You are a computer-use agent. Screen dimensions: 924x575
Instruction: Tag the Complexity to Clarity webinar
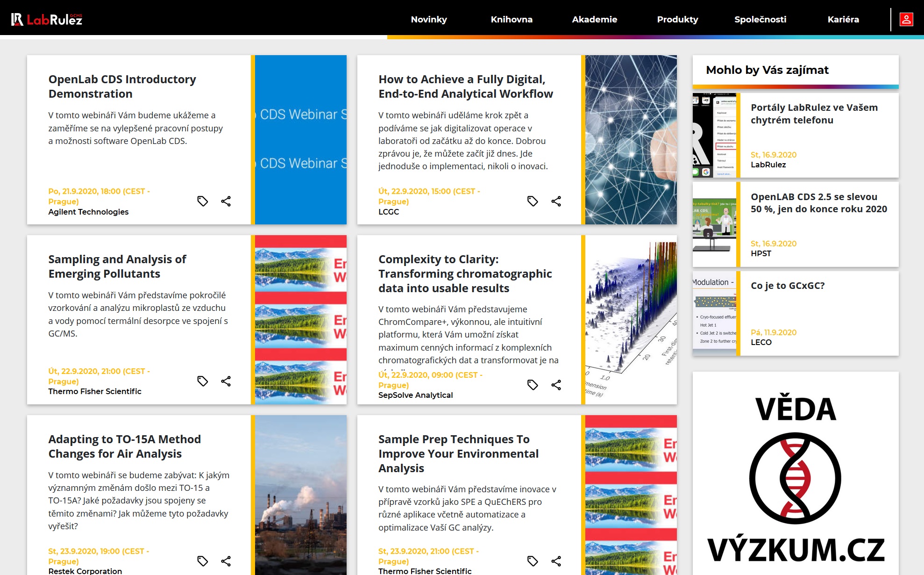[533, 385]
